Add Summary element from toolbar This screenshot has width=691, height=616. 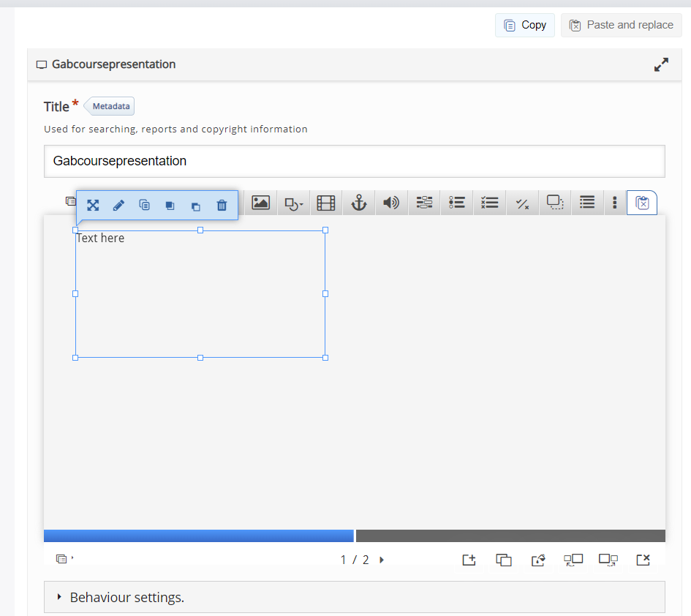coord(587,203)
